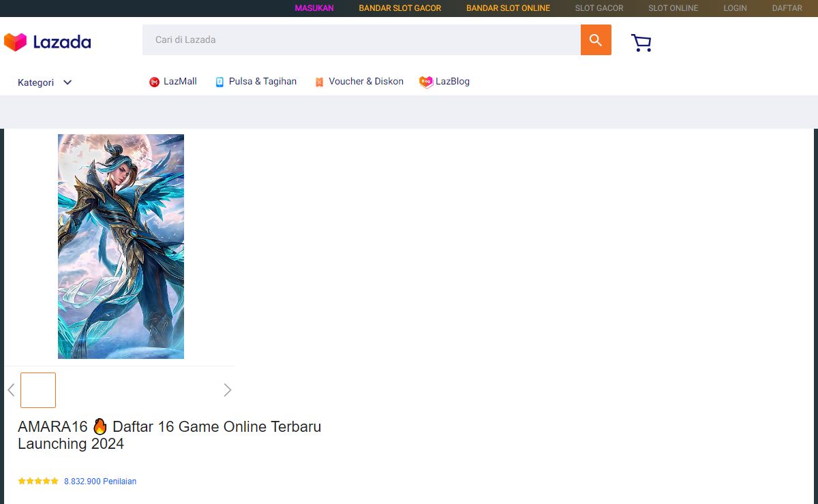Click the five-star rating
818x504 pixels.
coord(38,482)
